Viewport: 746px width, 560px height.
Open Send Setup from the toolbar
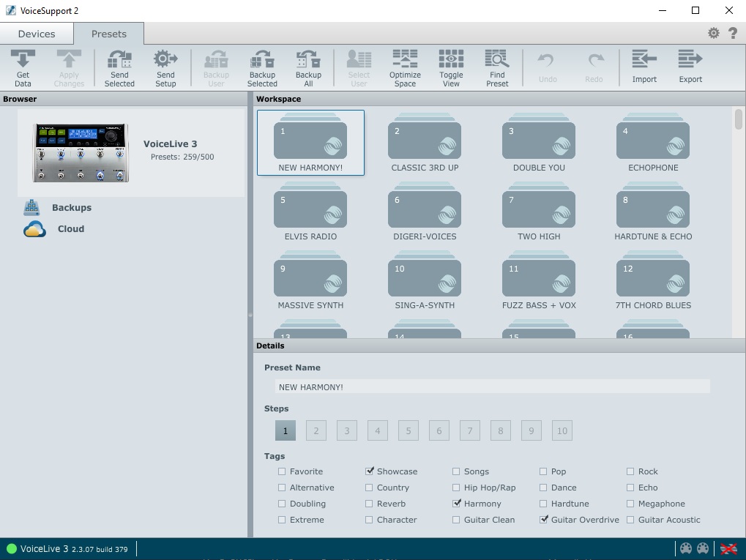(165, 68)
